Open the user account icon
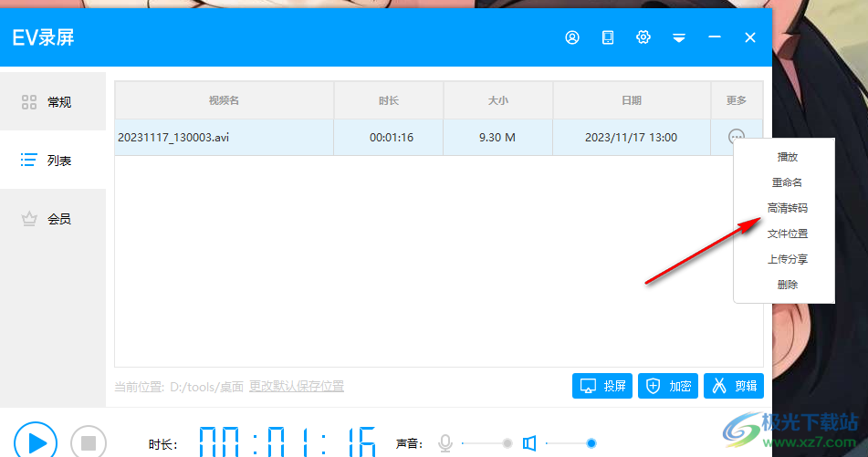 [x=572, y=37]
